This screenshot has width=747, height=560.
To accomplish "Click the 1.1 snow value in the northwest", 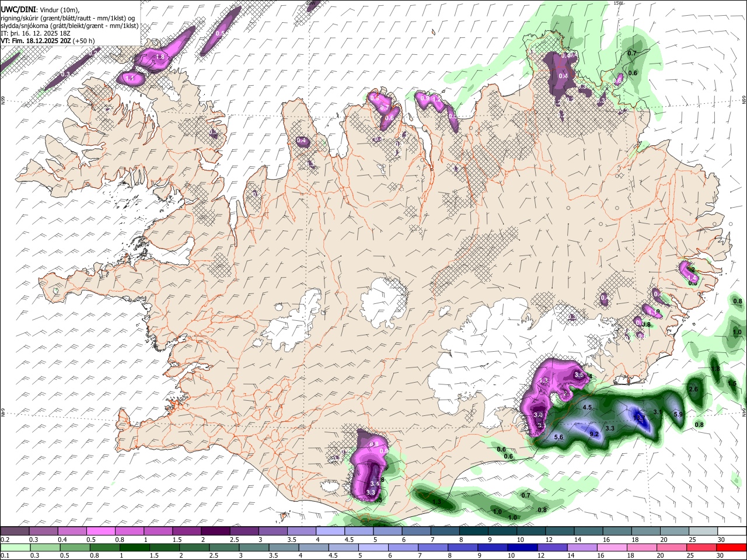I will click(x=131, y=78).
